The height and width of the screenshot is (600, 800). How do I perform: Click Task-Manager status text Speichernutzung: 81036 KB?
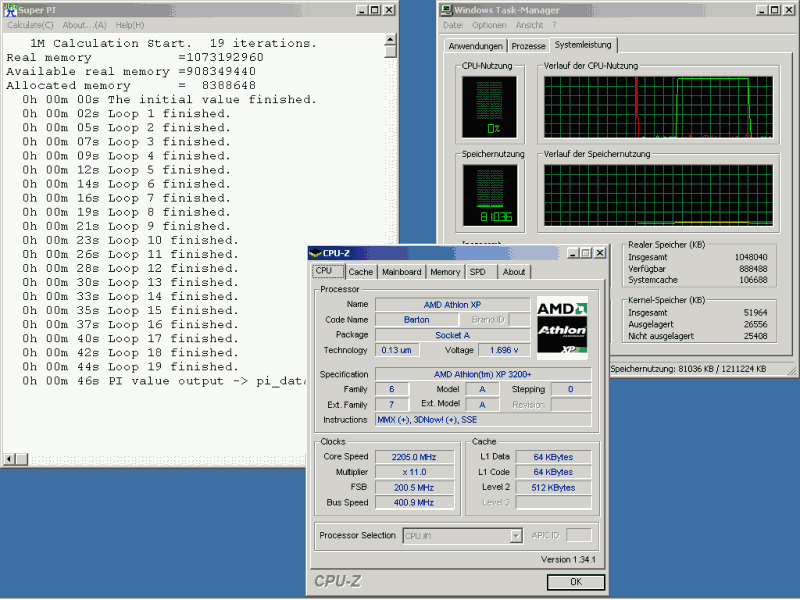(x=688, y=369)
